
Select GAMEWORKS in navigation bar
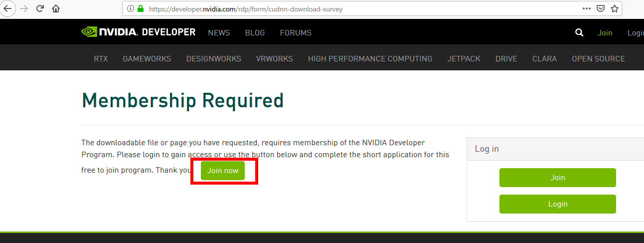pyautogui.click(x=147, y=58)
